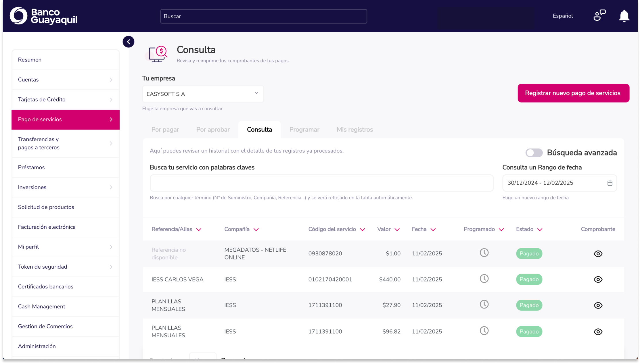View receipt for the $96.82 payment
The height and width of the screenshot is (364, 640).
[598, 332]
